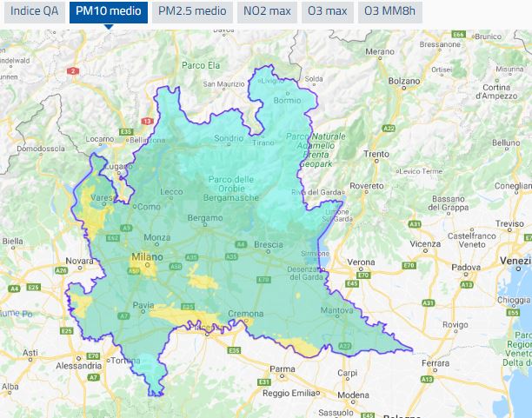Switch to the Indice QA tab
The width and height of the screenshot is (532, 418).
pyautogui.click(x=33, y=12)
